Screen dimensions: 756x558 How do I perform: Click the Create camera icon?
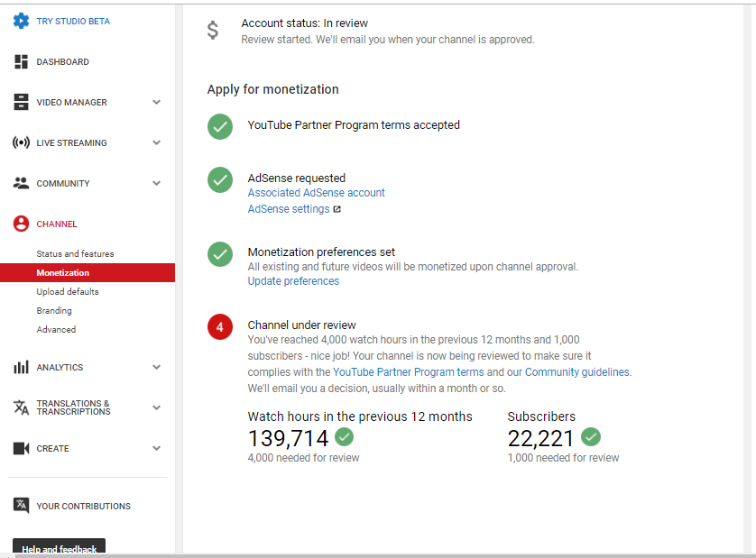[22, 448]
